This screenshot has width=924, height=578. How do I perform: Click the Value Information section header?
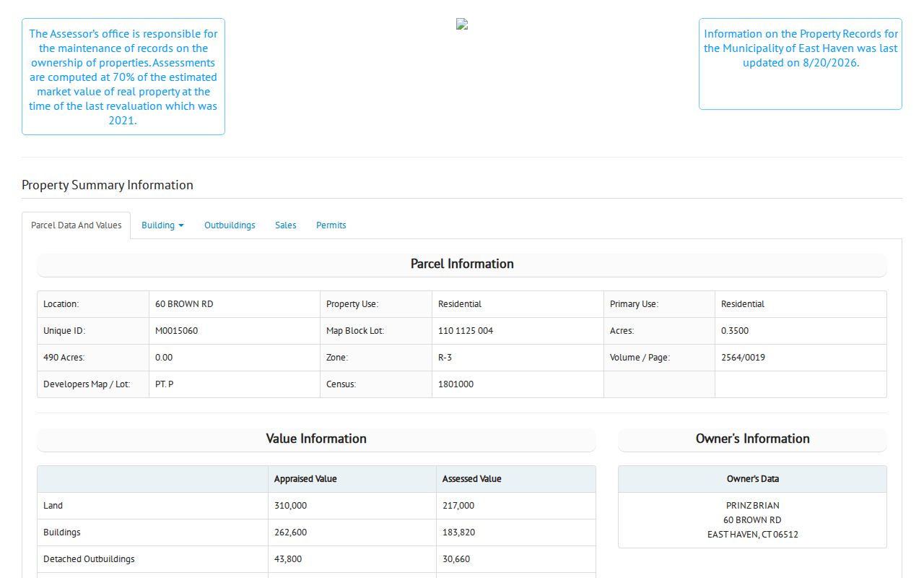pos(316,439)
